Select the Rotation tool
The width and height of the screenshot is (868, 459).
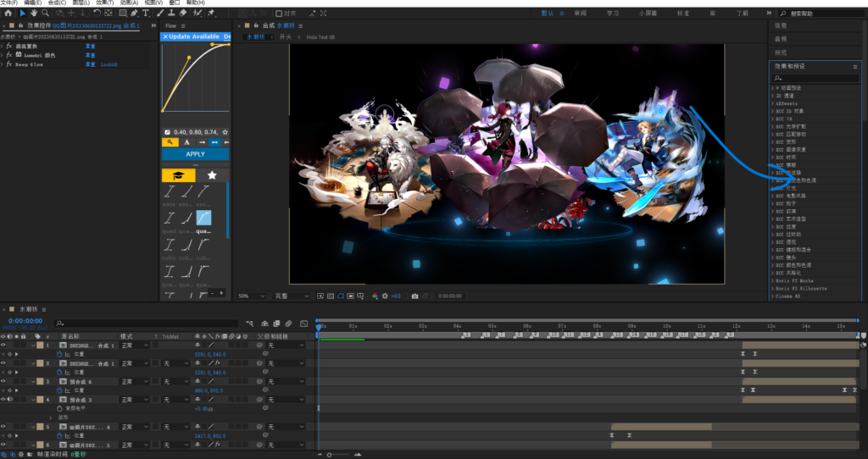click(97, 14)
